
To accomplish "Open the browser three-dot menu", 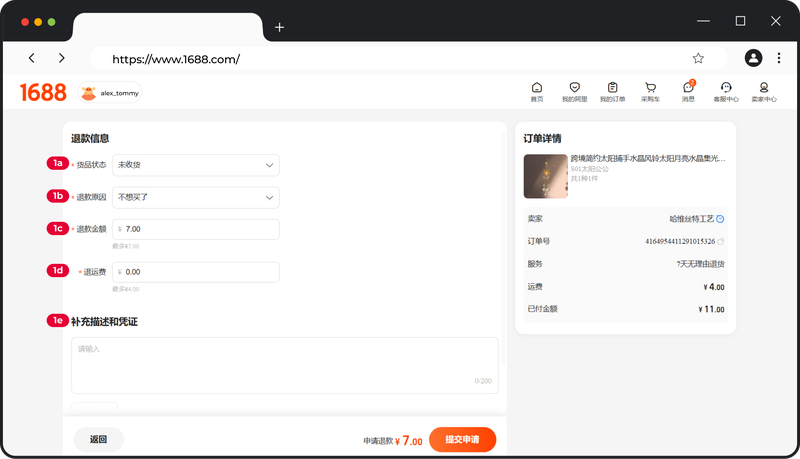I will [x=778, y=58].
